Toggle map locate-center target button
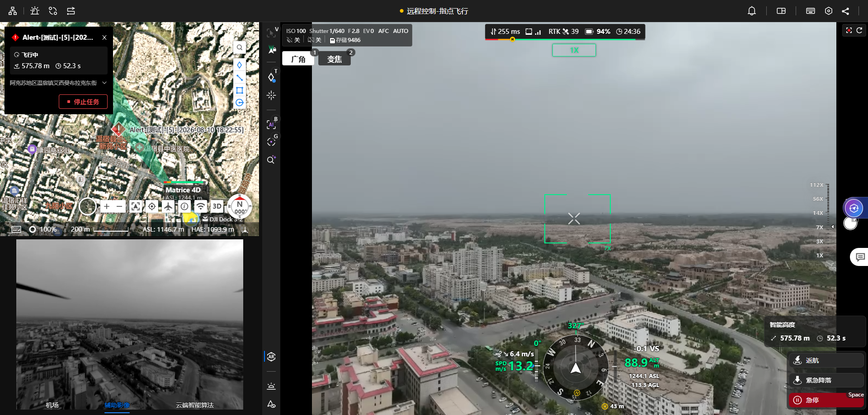The image size is (868, 415). tap(152, 206)
